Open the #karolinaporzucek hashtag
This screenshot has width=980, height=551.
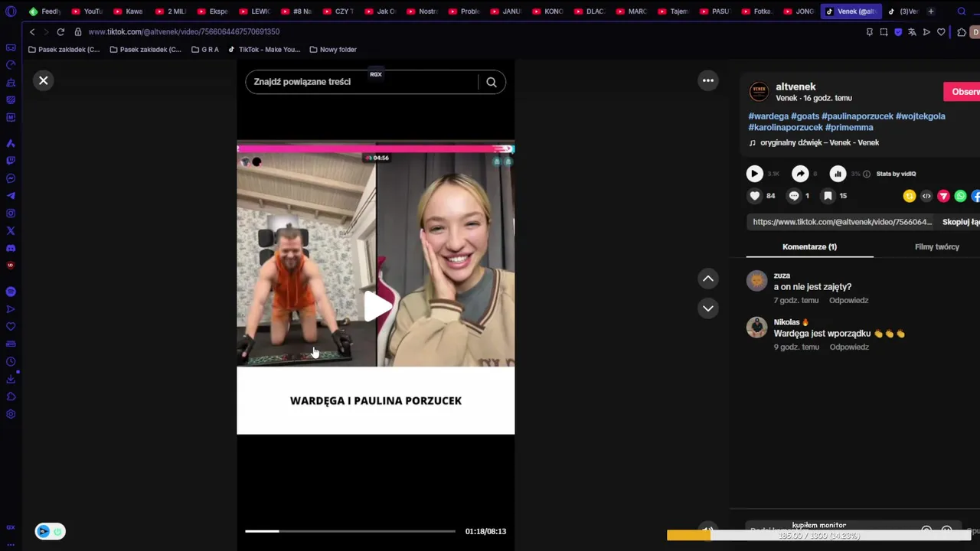coord(786,128)
